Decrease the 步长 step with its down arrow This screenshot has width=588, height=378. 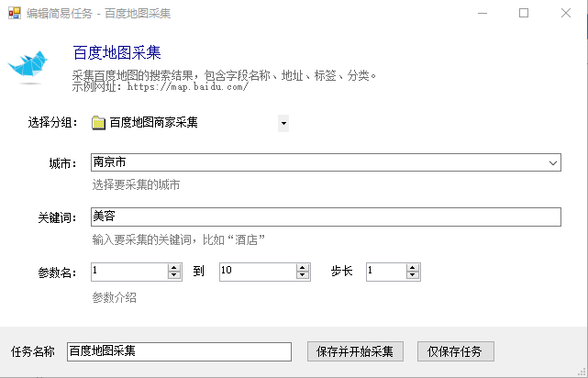pyautogui.click(x=413, y=275)
